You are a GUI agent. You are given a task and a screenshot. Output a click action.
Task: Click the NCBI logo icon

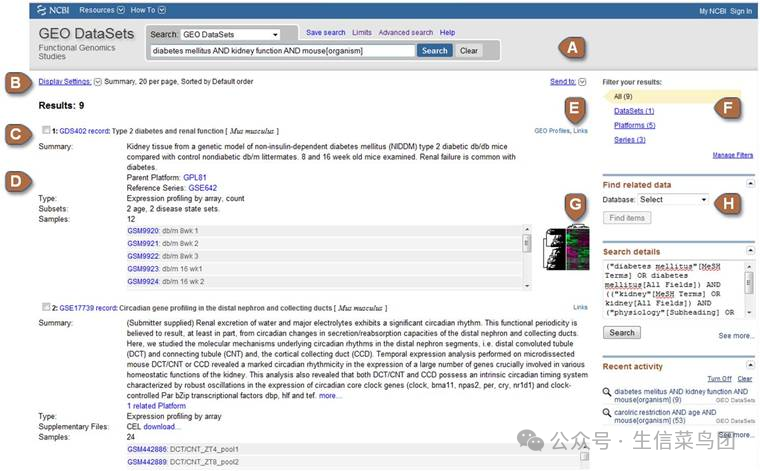point(41,10)
